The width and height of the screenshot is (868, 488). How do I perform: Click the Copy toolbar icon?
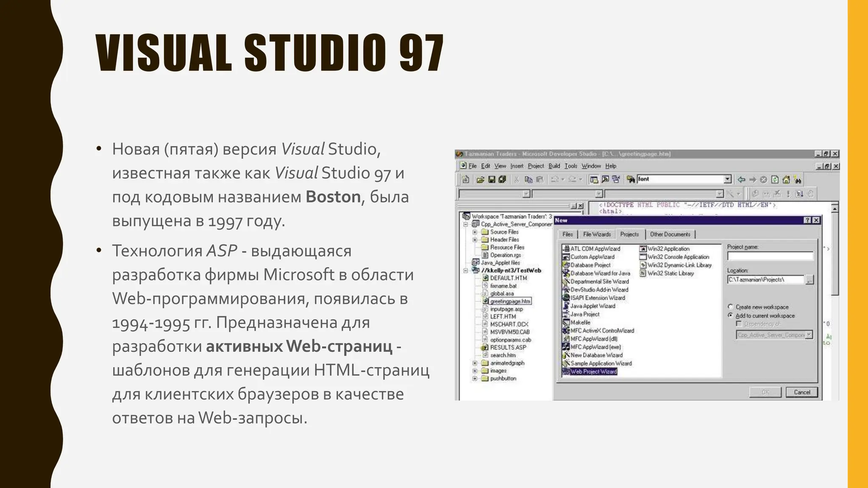coord(528,180)
